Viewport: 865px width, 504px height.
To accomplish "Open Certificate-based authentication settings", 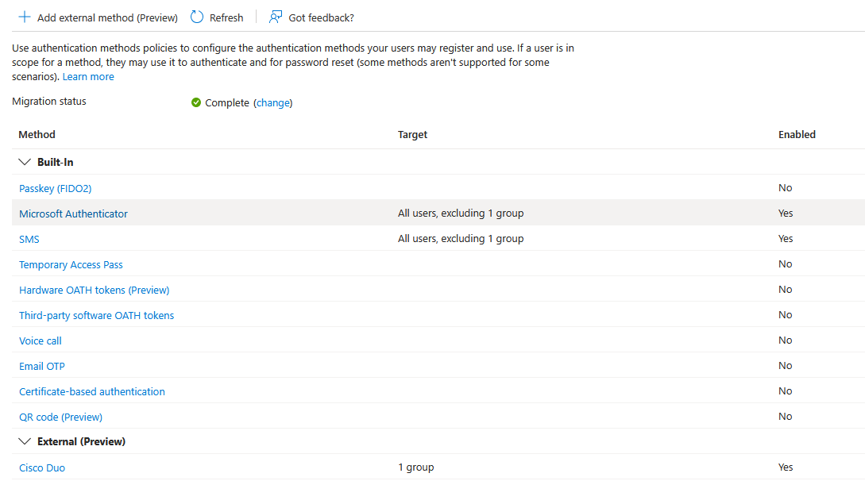I will pyautogui.click(x=92, y=391).
